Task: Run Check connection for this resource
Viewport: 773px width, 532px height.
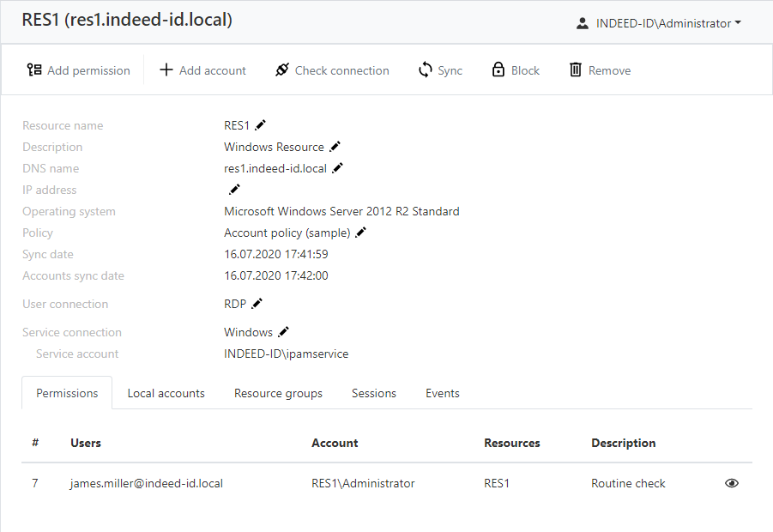Action: tap(332, 70)
